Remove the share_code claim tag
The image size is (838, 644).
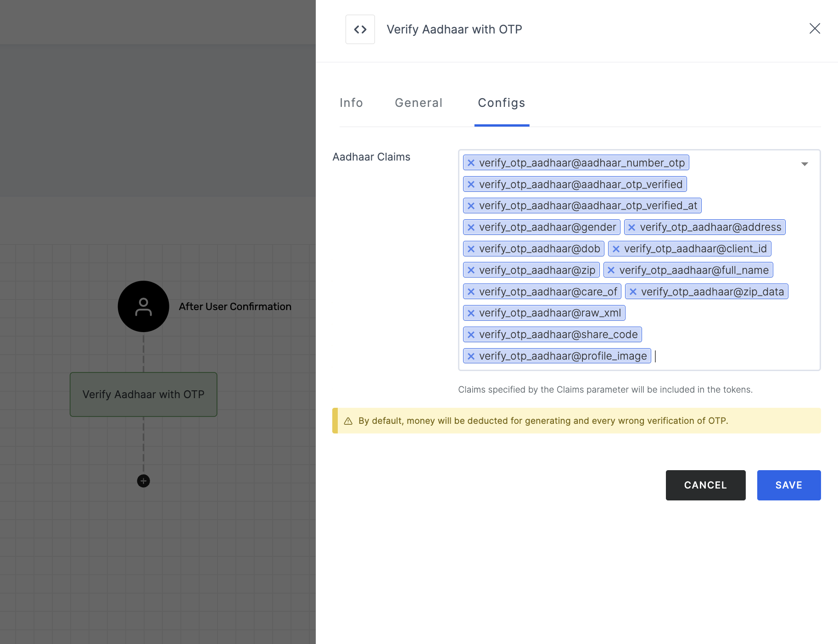pos(471,334)
